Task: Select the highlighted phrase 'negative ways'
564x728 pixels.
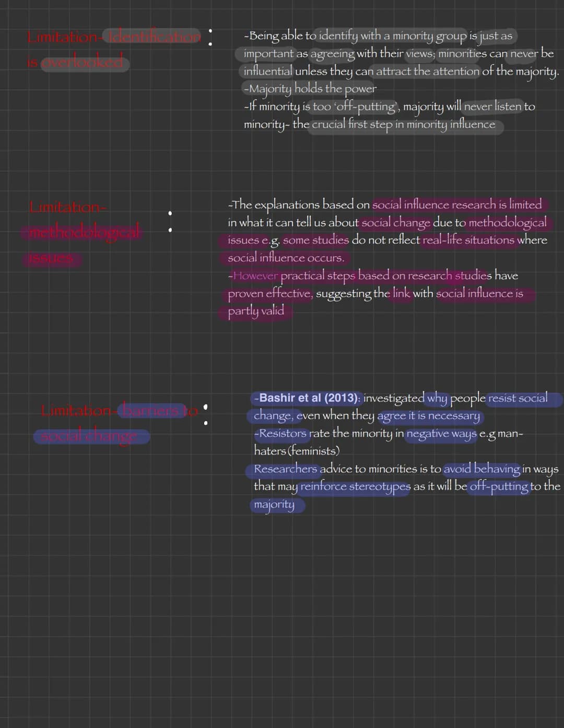Action: click(441, 434)
